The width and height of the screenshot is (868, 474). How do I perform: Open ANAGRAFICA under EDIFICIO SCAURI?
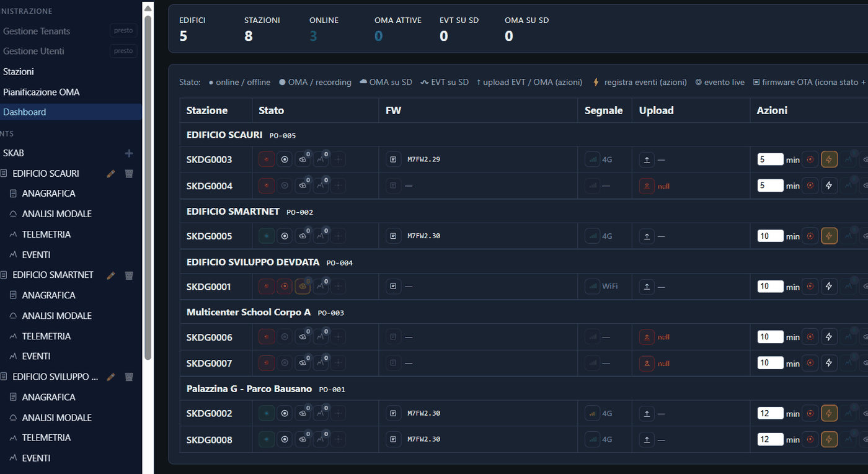48,194
